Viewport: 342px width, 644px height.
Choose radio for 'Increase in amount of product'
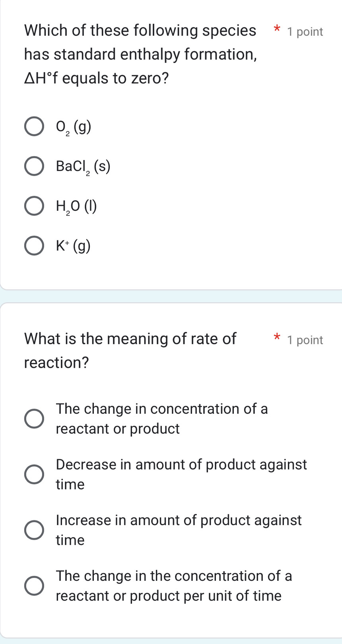[34, 530]
